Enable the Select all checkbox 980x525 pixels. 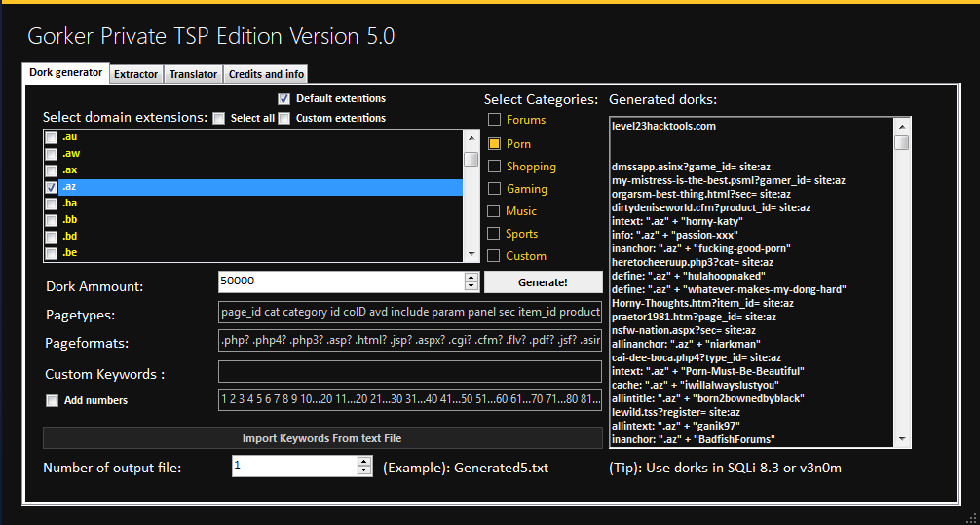click(x=219, y=118)
